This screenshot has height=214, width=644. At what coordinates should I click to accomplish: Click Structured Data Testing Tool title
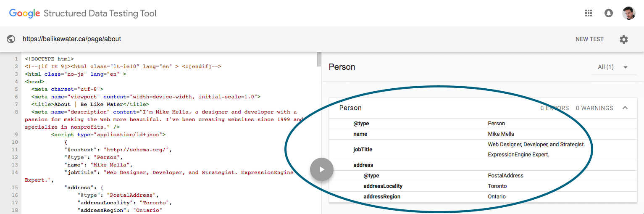tap(100, 13)
